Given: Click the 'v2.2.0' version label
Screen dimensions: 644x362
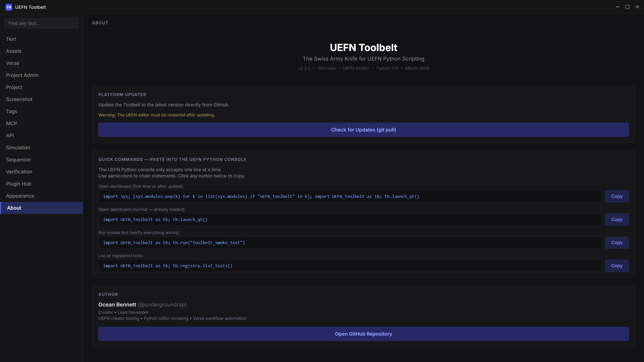Looking at the screenshot, I should (304, 68).
